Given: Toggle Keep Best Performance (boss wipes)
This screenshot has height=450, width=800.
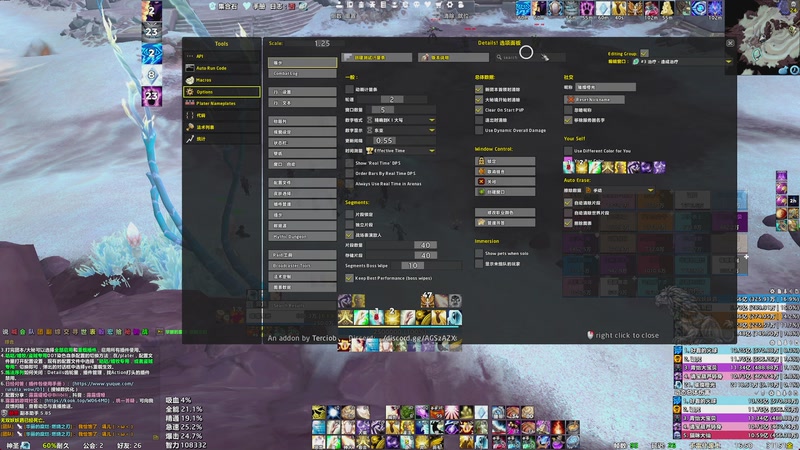Looking at the screenshot, I should [349, 278].
